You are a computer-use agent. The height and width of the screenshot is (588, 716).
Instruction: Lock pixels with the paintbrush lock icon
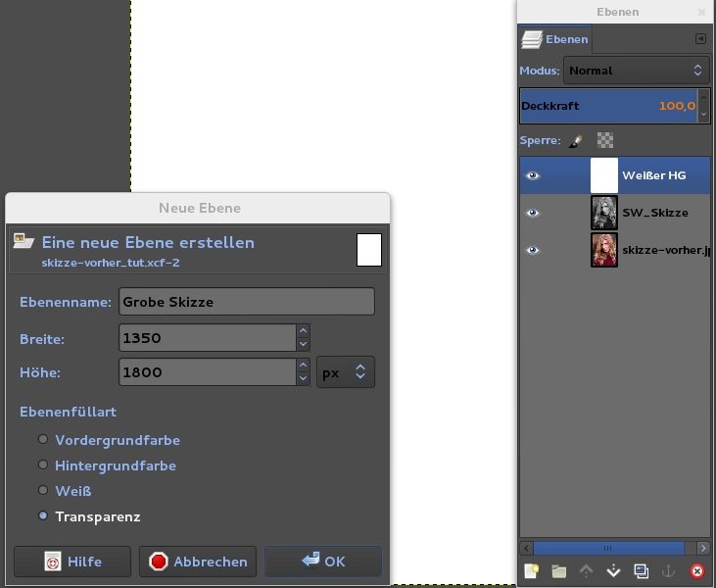coord(577,140)
